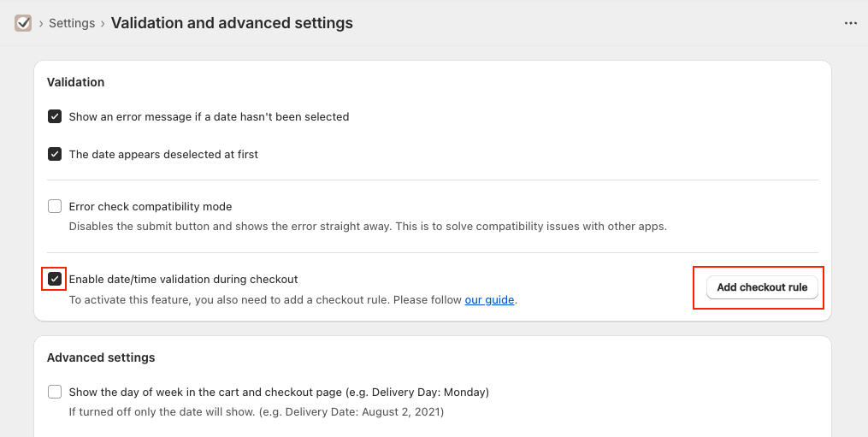Check 'Show the day of week' option
Screen dimensions: 868x437
(55, 393)
